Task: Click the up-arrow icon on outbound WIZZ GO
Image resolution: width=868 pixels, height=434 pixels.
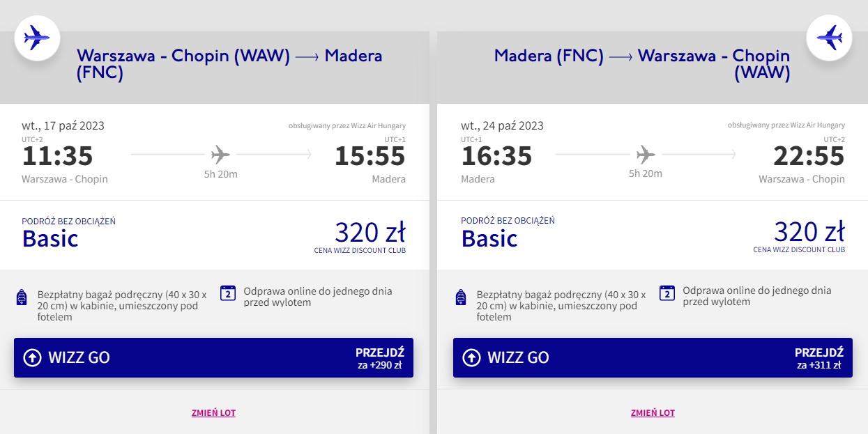Action: (x=32, y=358)
